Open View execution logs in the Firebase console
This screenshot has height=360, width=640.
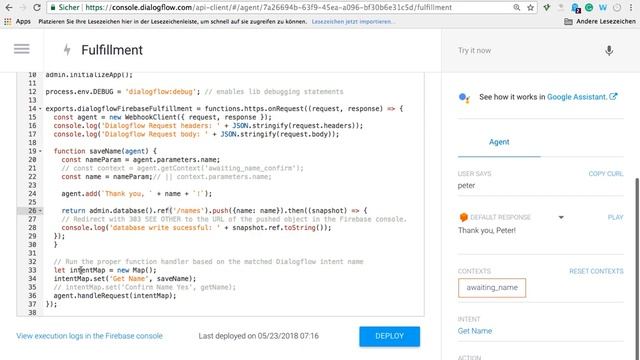(x=89, y=336)
